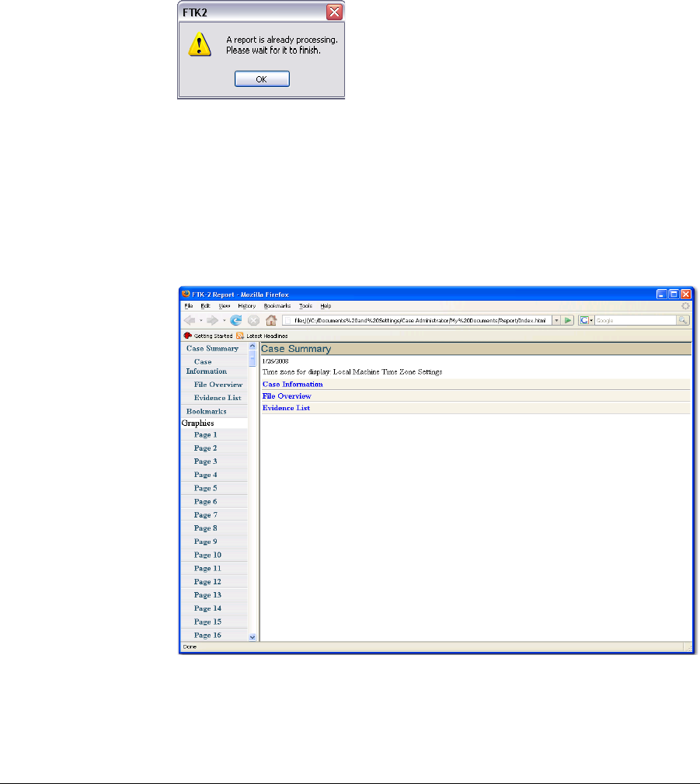The image size is (700, 784).
Task: Click sidebar scrollbar down arrow
Action: pyautogui.click(x=252, y=637)
